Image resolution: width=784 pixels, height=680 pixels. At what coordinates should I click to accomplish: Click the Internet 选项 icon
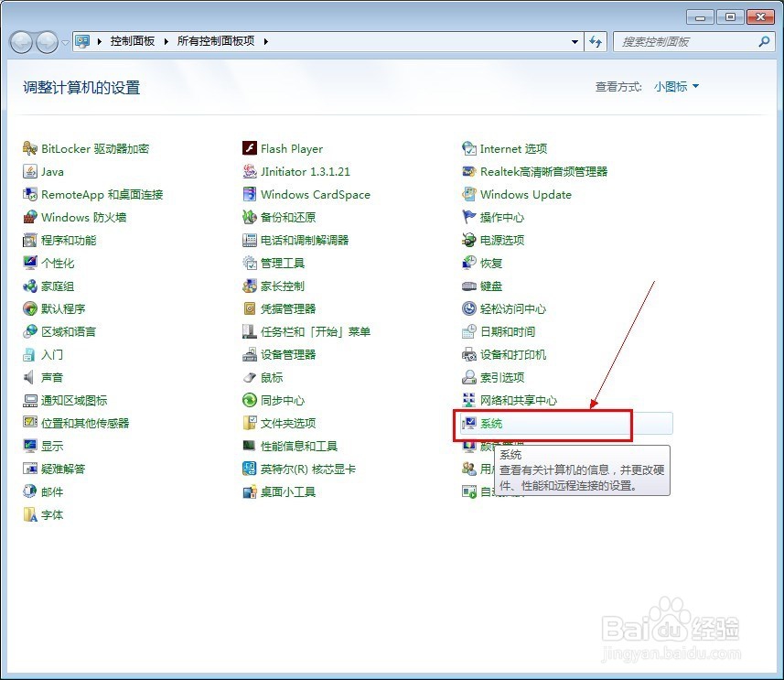click(469, 148)
